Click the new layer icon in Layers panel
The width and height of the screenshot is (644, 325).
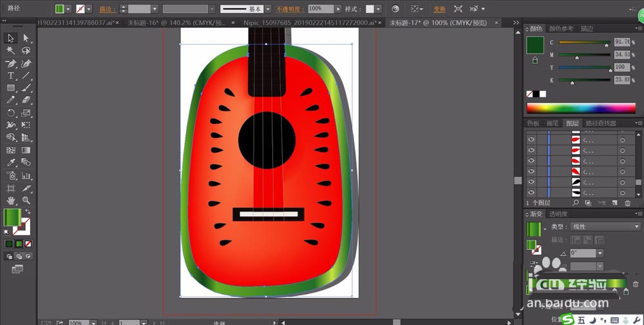pos(615,203)
